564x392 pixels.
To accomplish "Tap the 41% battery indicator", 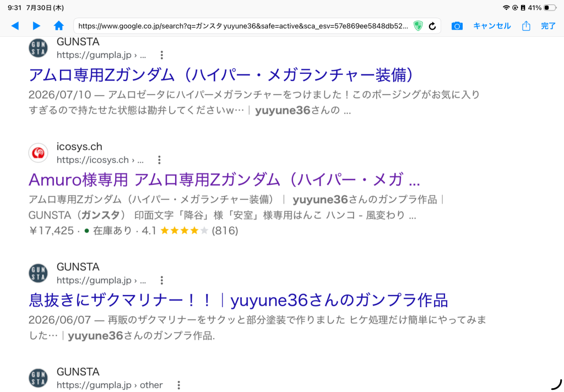I will (543, 8).
